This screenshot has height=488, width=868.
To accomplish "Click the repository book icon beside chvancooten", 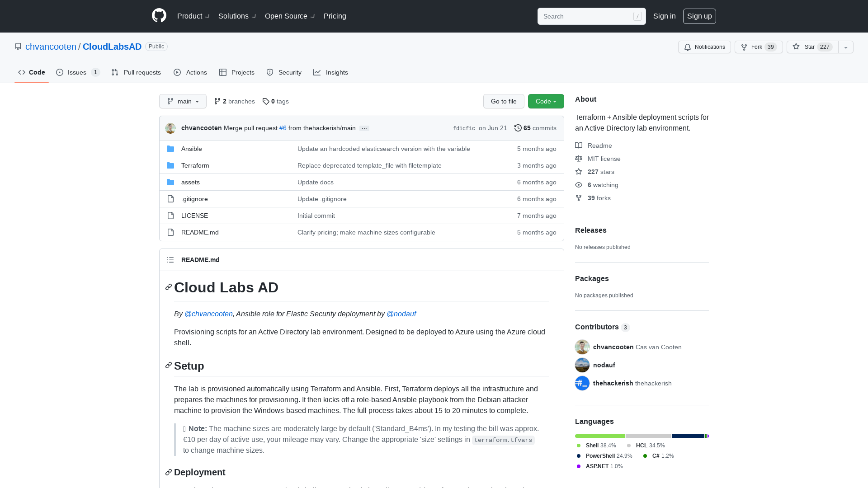I will (x=18, y=47).
